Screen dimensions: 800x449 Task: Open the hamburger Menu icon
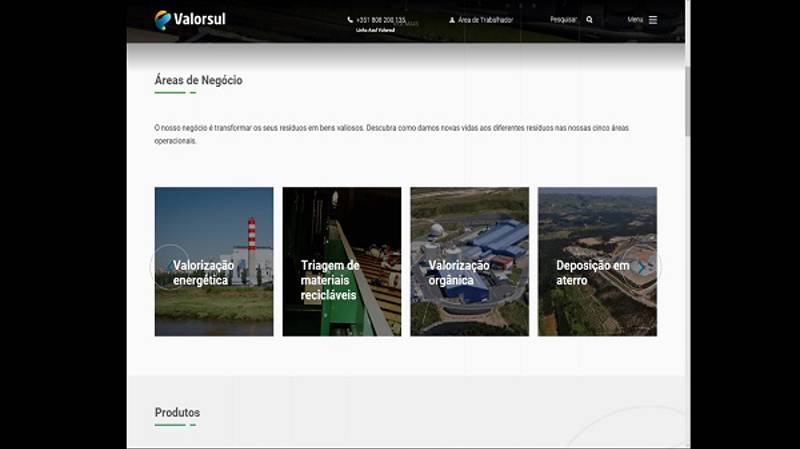coord(653,20)
